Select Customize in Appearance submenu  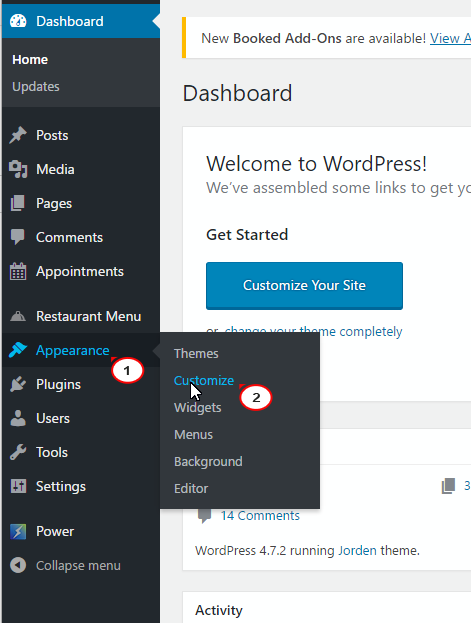(204, 381)
